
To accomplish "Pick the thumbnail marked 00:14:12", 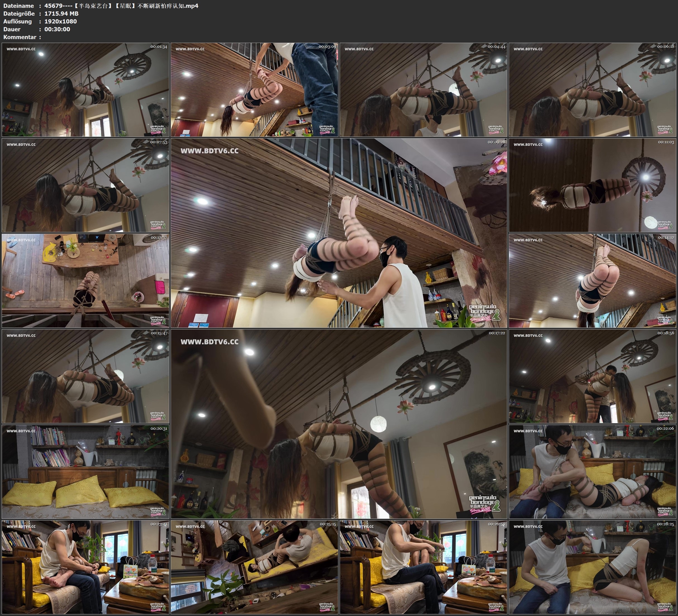I will click(x=593, y=281).
